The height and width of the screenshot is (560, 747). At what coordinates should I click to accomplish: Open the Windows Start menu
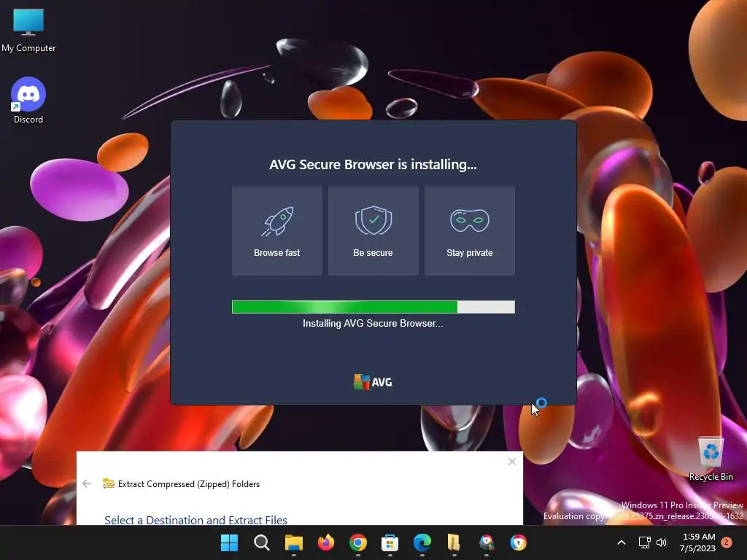pos(229,542)
